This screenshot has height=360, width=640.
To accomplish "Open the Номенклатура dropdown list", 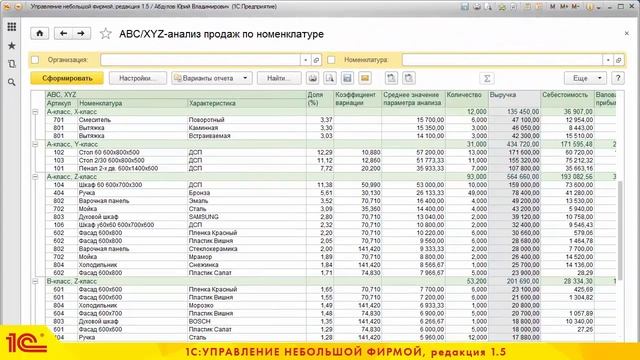I will coord(608,60).
